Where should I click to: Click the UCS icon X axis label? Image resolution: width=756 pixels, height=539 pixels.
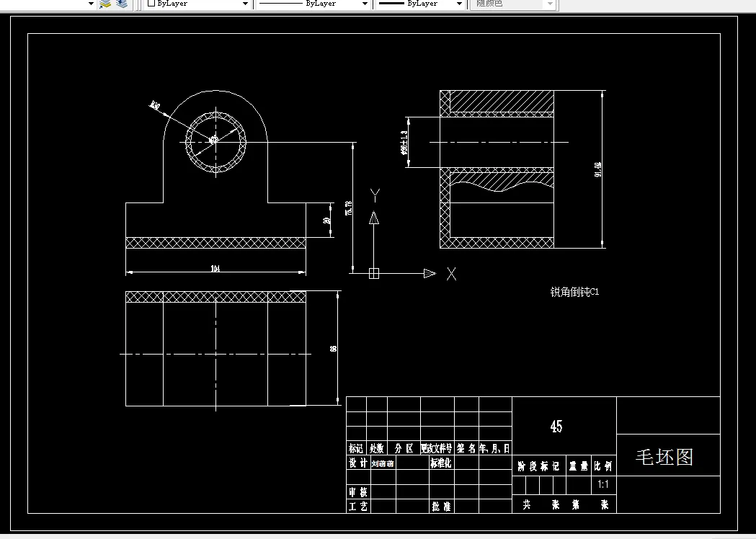point(451,274)
